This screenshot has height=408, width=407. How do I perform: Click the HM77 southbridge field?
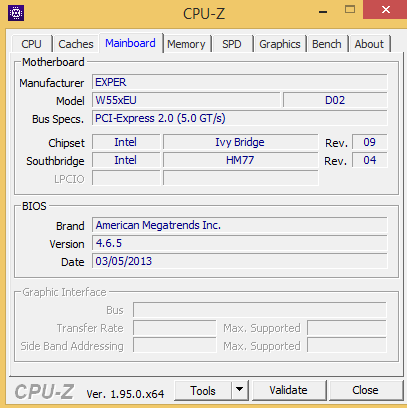pyautogui.click(x=240, y=160)
